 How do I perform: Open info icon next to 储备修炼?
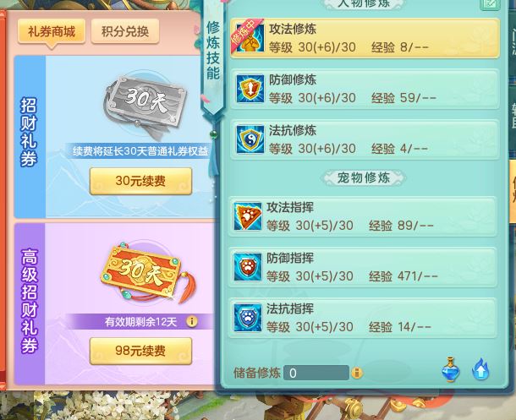tap(357, 373)
